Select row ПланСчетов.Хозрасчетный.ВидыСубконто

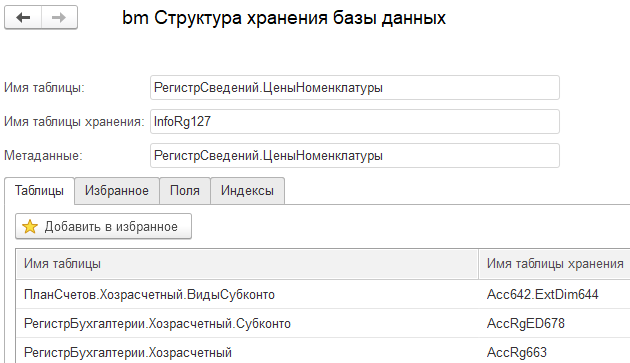click(x=323, y=294)
